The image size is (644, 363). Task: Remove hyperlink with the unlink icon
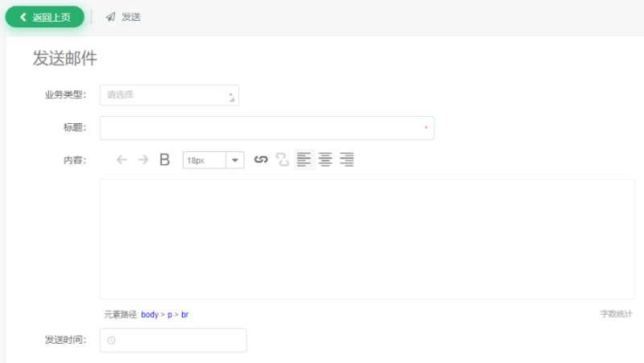click(283, 160)
